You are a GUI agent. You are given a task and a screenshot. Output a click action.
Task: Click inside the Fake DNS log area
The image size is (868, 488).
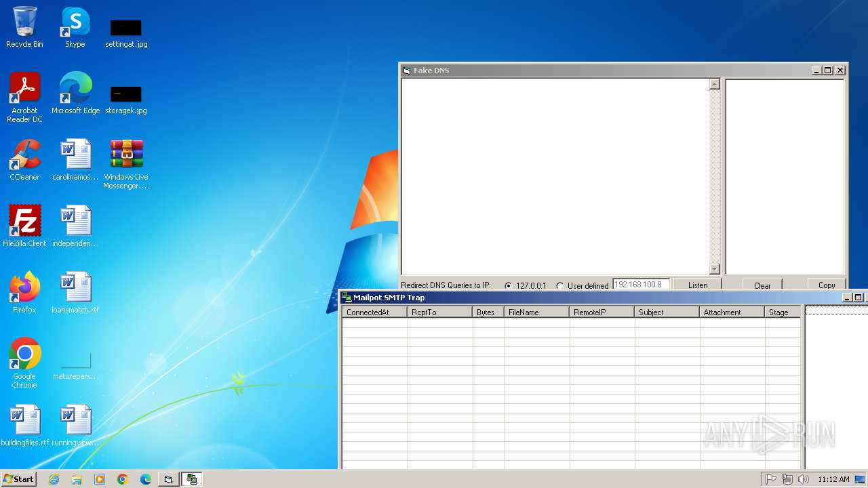pos(555,177)
